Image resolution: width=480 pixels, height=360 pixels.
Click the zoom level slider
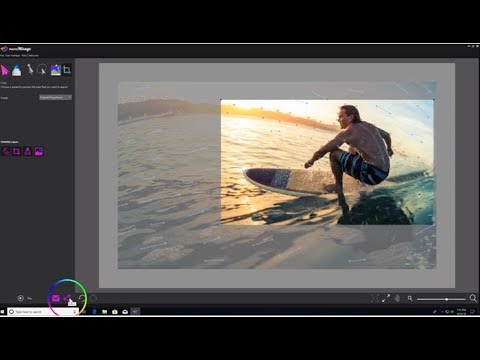point(441,299)
